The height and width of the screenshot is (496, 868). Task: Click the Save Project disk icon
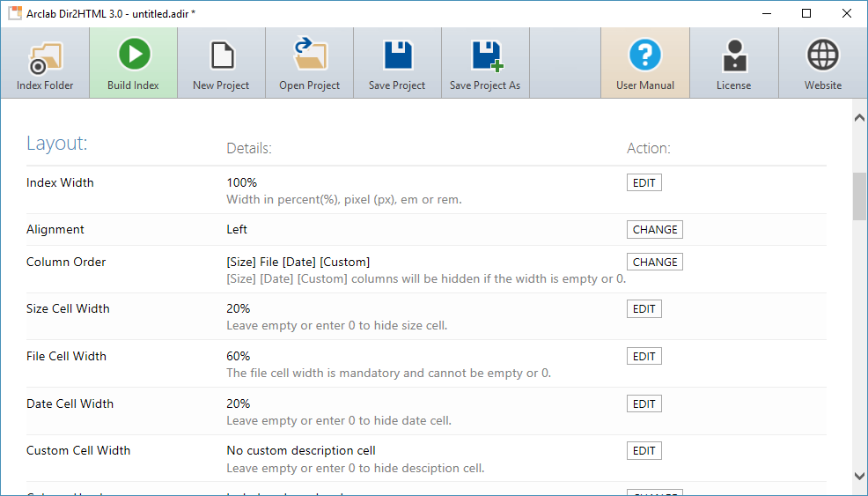(397, 56)
